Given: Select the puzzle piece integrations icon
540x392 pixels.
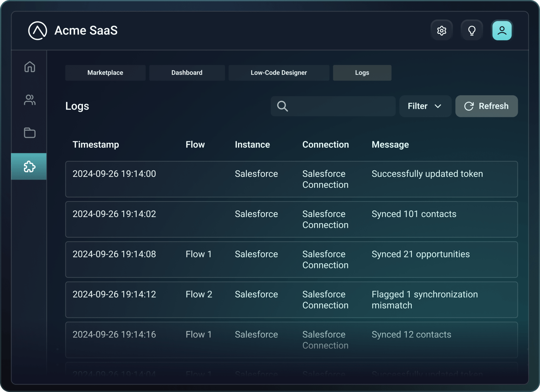Looking at the screenshot, I should click(29, 167).
